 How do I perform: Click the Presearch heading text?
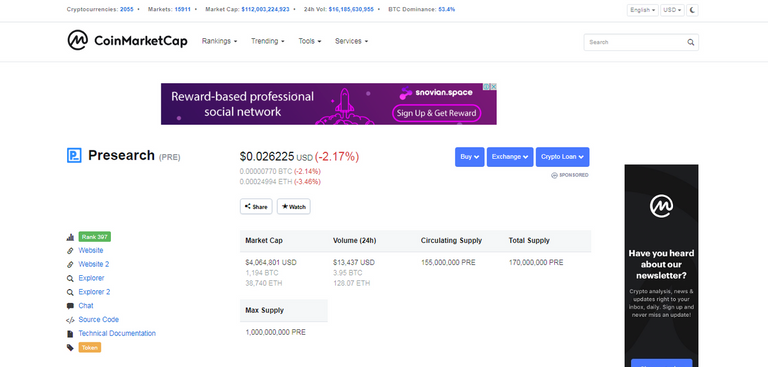[121, 155]
